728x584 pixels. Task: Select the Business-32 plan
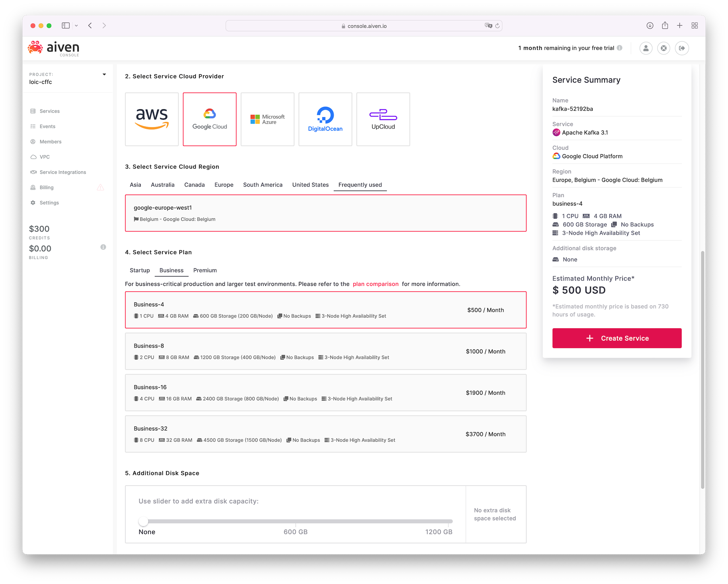pos(326,434)
